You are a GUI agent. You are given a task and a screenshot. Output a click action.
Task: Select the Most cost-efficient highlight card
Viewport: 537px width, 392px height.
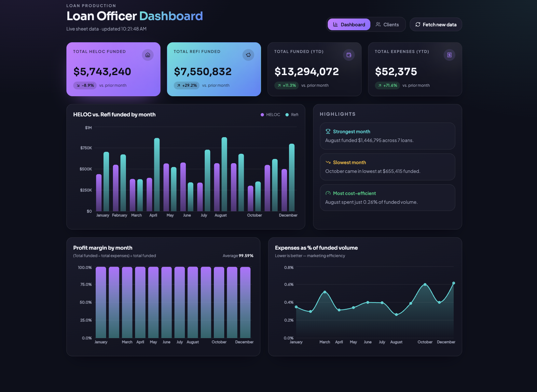[x=387, y=198]
